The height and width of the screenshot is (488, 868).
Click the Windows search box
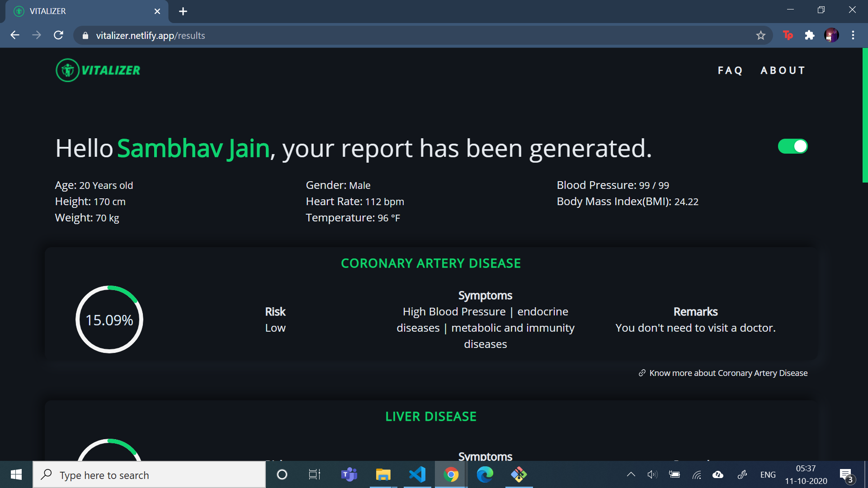tap(149, 475)
